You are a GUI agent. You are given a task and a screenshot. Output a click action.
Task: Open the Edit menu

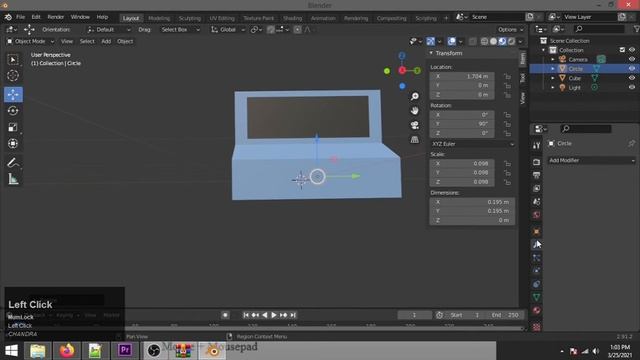click(x=36, y=17)
